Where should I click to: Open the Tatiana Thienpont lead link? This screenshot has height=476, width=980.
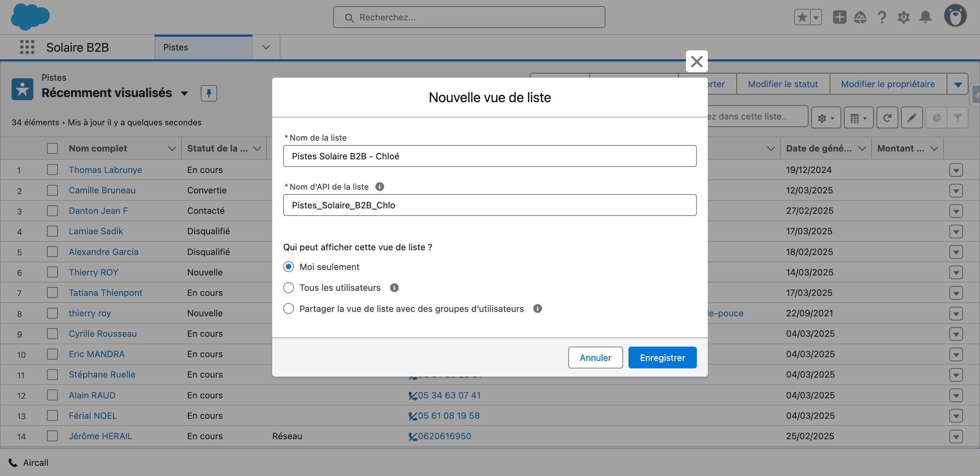(105, 293)
